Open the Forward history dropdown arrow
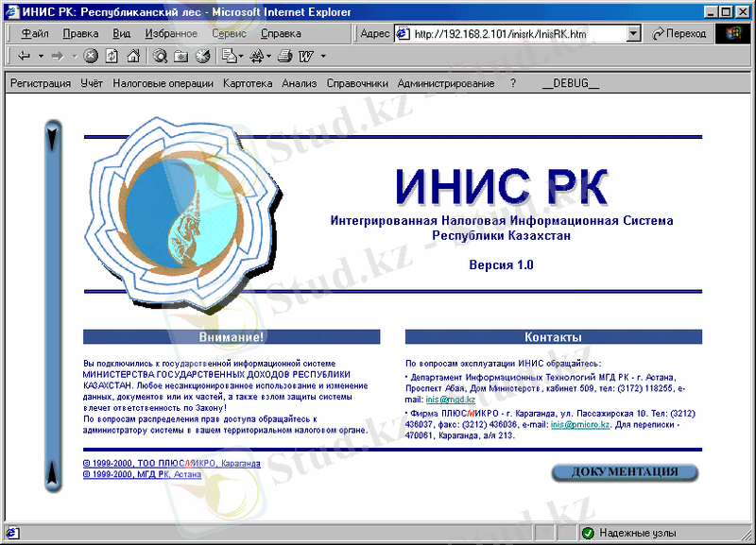Viewport: 756px width, 545px height. [75, 57]
